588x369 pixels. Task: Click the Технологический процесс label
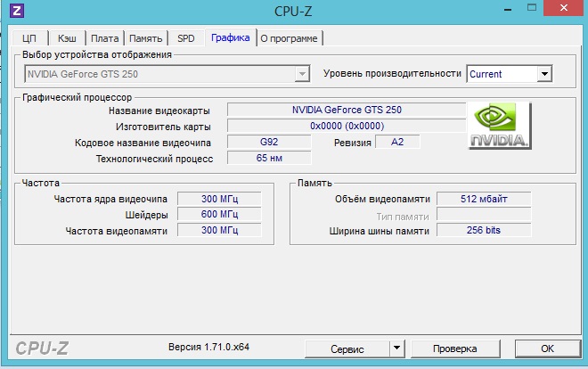pyautogui.click(x=154, y=159)
